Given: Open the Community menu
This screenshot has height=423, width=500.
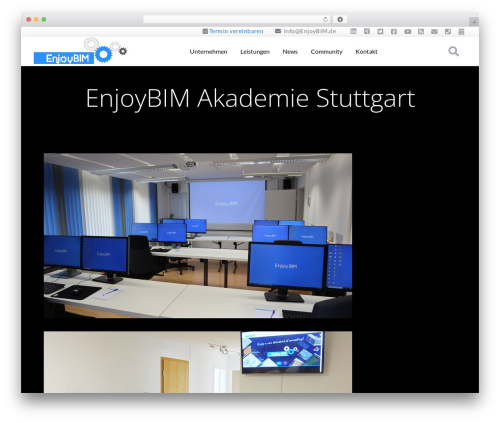Looking at the screenshot, I should pyautogui.click(x=326, y=52).
